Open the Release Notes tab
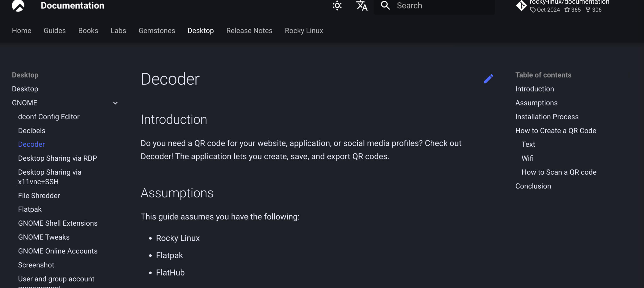 point(249,30)
